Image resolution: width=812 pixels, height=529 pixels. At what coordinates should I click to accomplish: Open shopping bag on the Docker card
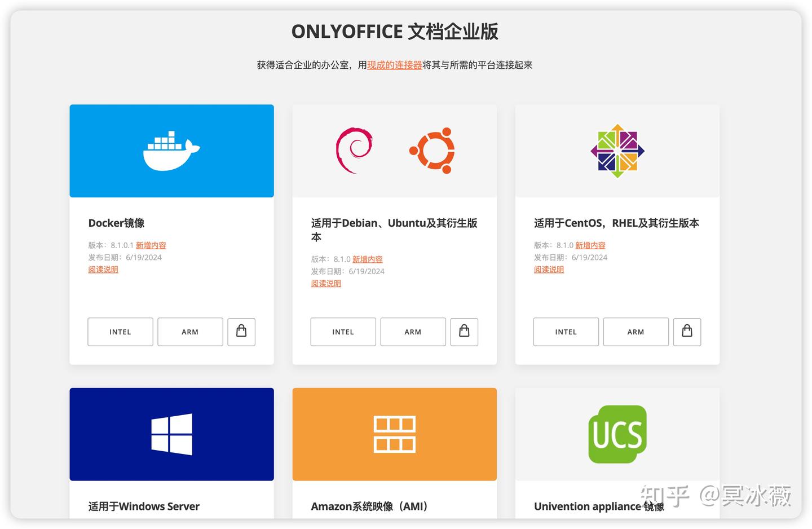point(241,332)
